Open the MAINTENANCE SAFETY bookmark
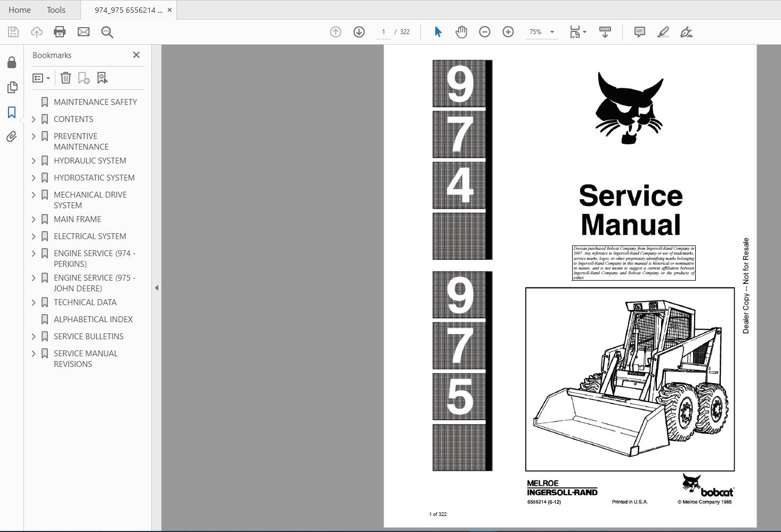 (95, 102)
